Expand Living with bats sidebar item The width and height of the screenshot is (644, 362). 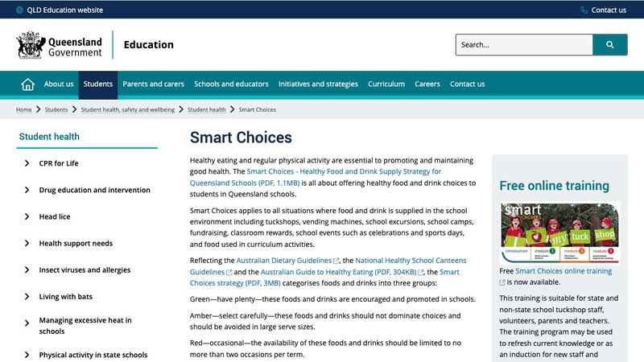point(27,296)
